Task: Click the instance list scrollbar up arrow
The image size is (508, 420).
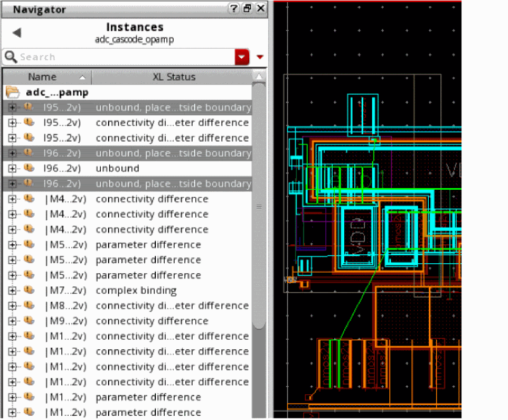Action: [x=258, y=78]
